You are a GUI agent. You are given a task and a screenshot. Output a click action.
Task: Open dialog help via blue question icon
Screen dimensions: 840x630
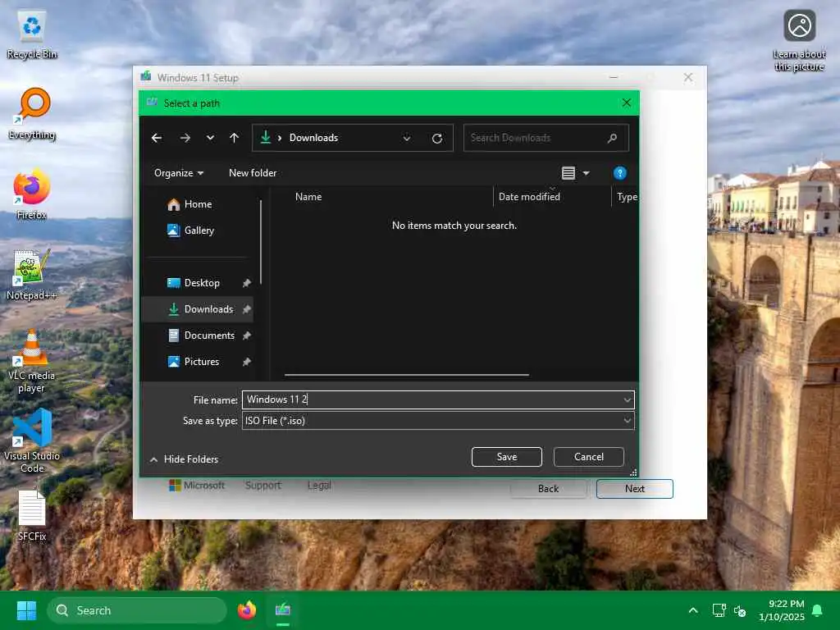(620, 173)
